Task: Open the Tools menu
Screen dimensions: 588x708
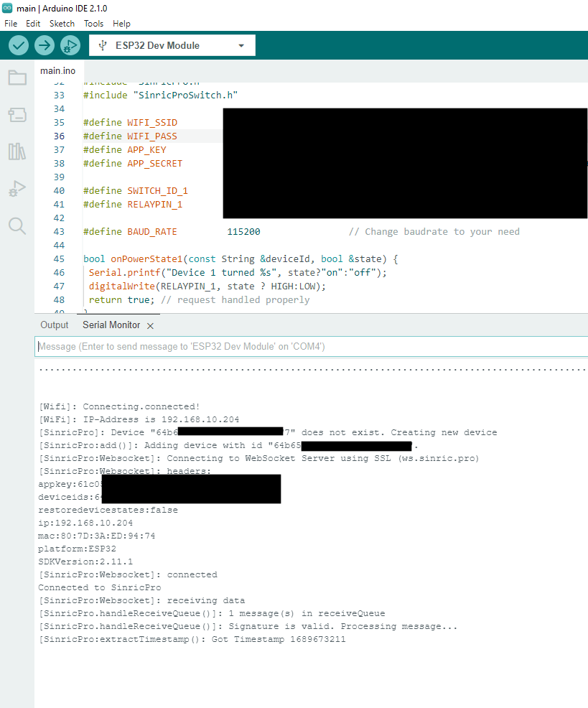Action: point(93,23)
